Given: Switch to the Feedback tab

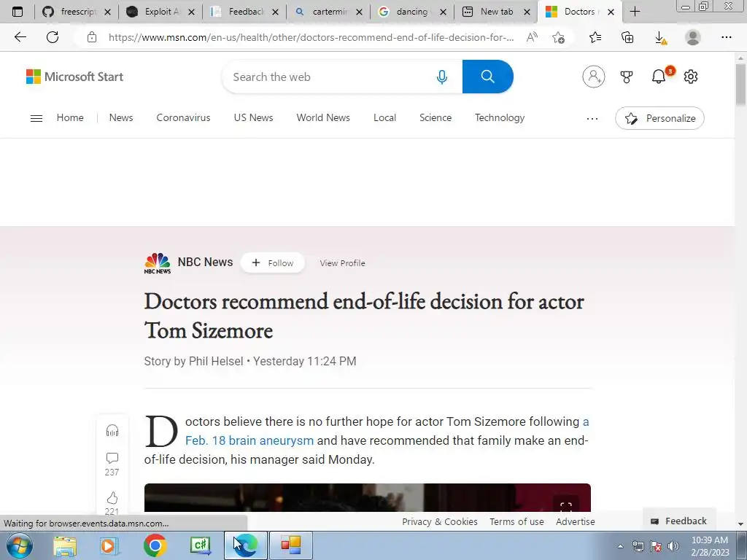Looking at the screenshot, I should (x=244, y=12).
